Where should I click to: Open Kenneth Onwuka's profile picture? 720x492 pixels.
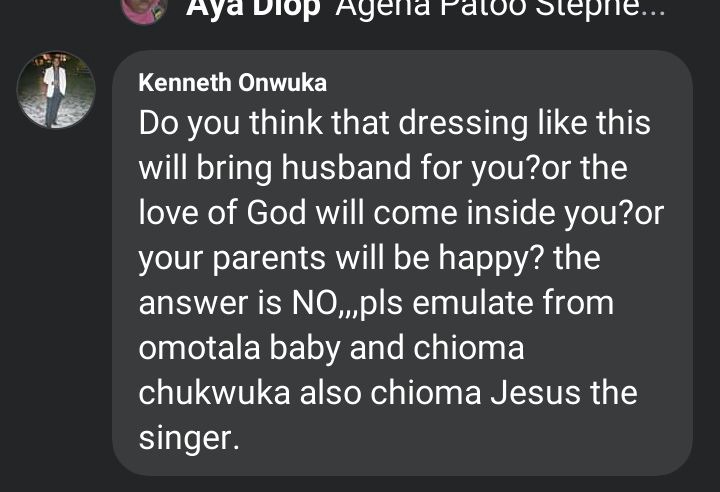click(x=55, y=90)
